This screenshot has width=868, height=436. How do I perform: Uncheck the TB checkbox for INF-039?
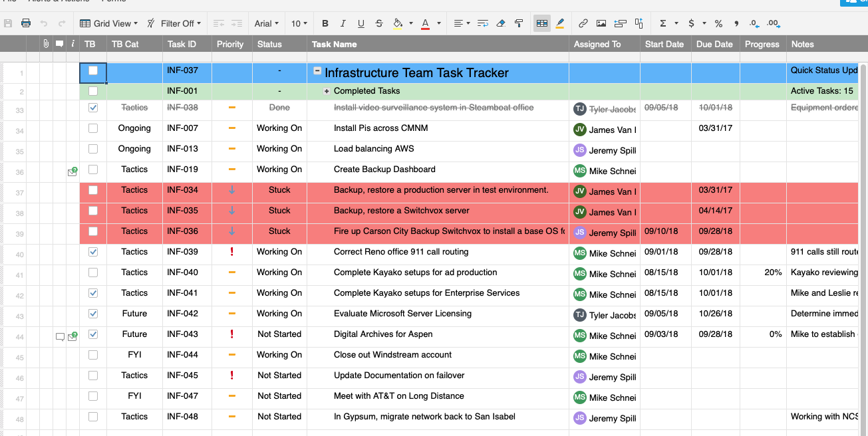(93, 252)
